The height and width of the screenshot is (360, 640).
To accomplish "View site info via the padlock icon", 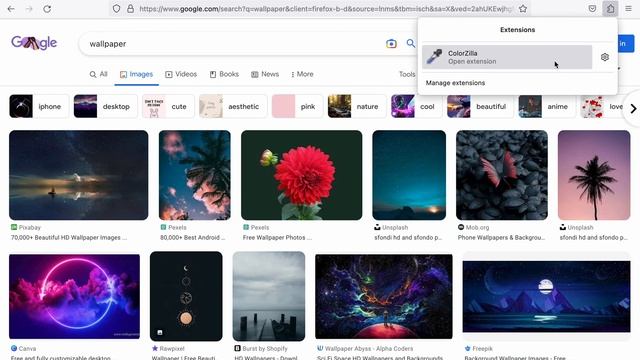I will (x=130, y=9).
